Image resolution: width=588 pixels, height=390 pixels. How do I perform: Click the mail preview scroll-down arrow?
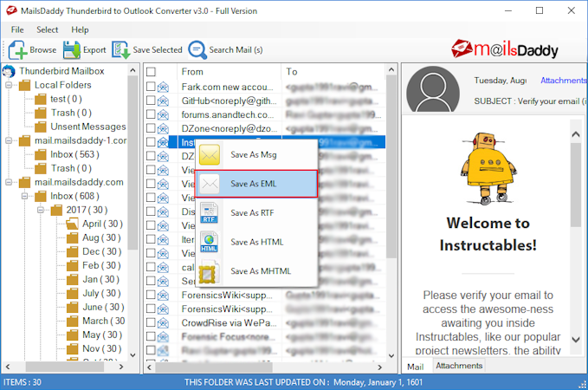tap(576, 340)
